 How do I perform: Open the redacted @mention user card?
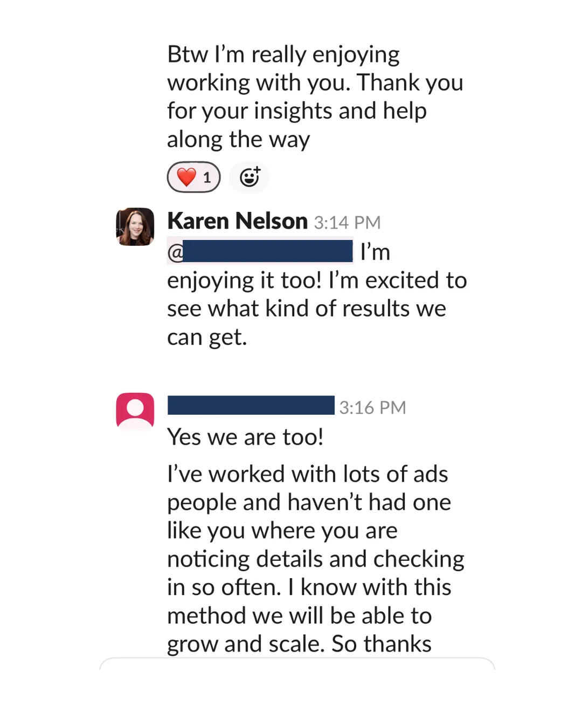coord(260,251)
